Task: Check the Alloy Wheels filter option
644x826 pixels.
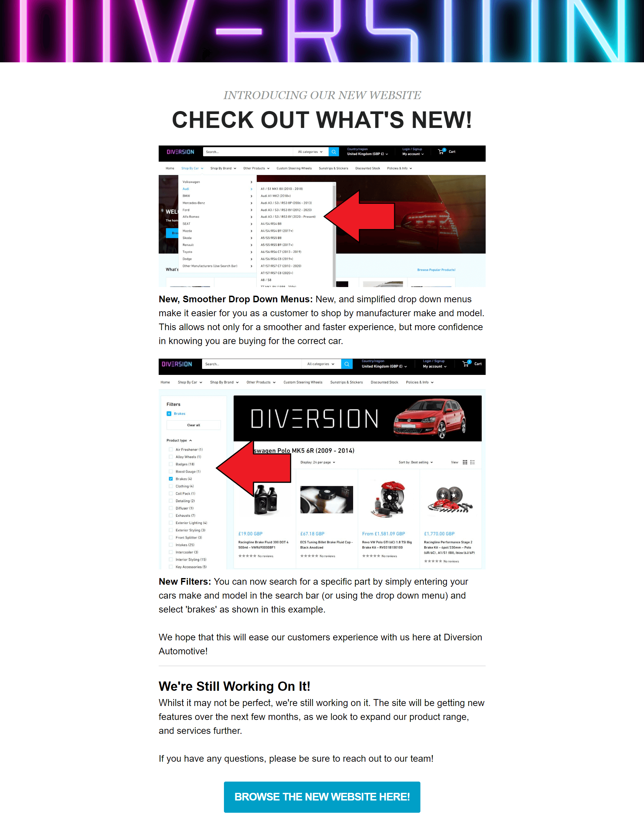Action: point(170,456)
